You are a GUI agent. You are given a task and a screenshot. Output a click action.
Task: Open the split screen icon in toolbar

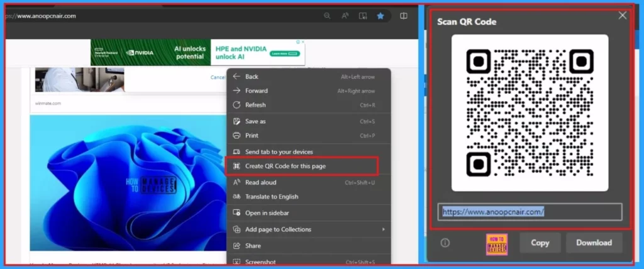404,16
